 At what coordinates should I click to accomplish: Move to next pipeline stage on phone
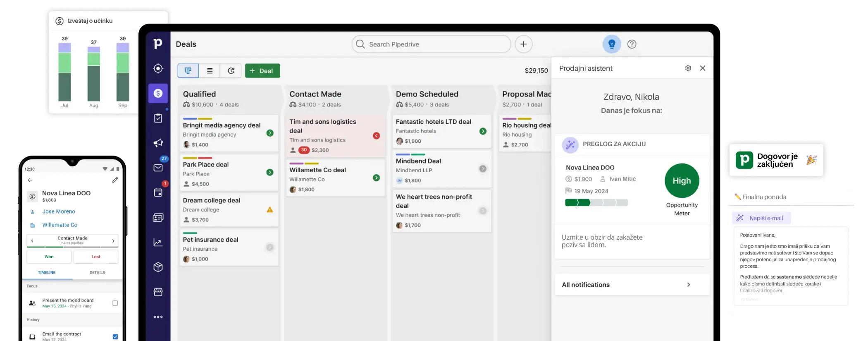click(x=113, y=240)
